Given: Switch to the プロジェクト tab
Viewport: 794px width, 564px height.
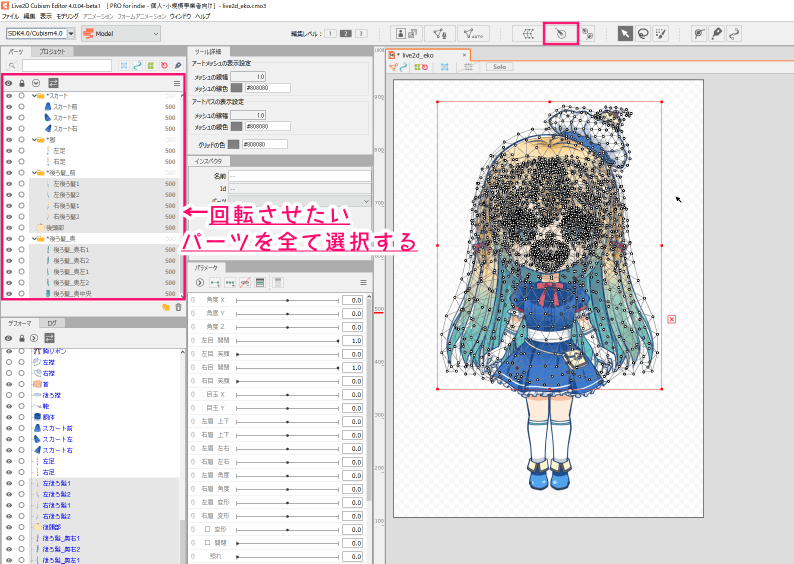Looking at the screenshot, I should point(52,52).
